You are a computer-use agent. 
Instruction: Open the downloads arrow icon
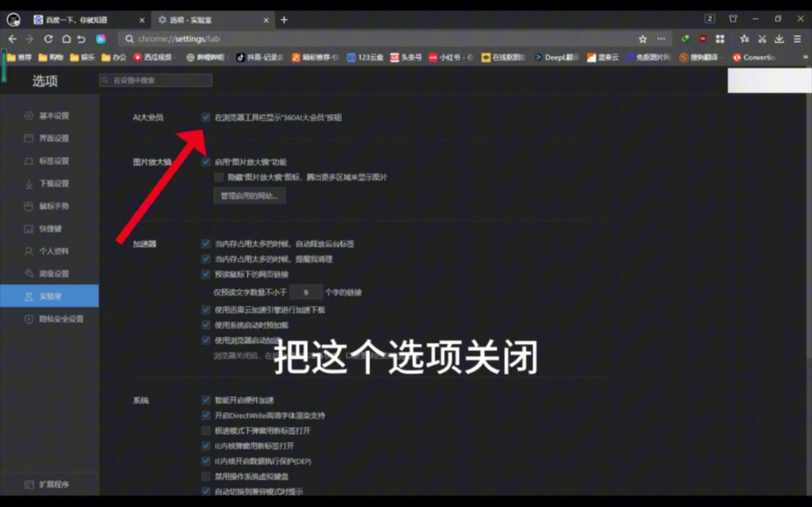779,39
